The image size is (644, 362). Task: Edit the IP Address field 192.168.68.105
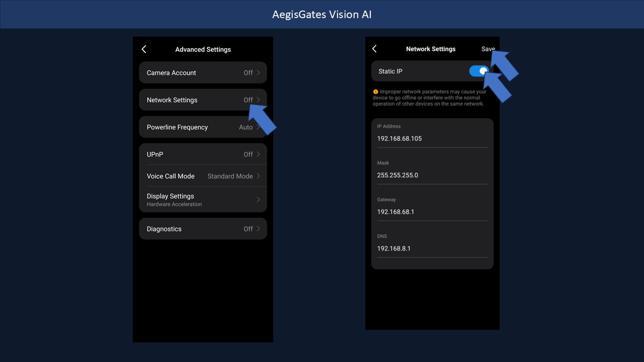(x=432, y=138)
